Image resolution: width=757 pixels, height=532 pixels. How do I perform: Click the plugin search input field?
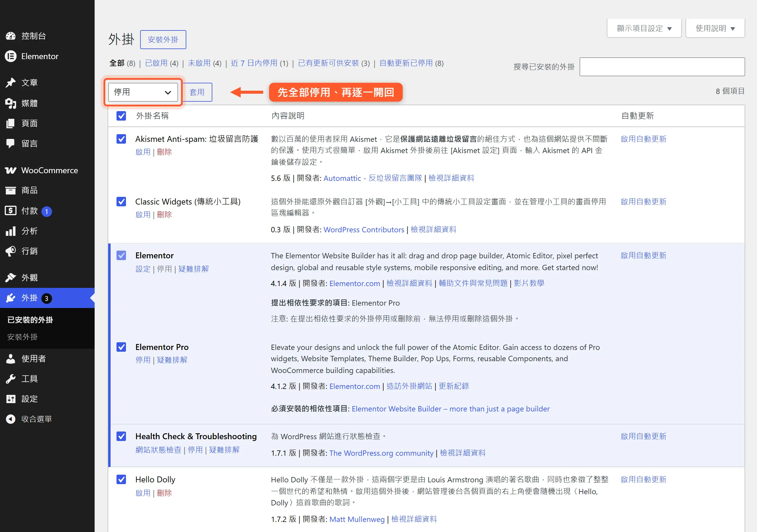pos(662,66)
